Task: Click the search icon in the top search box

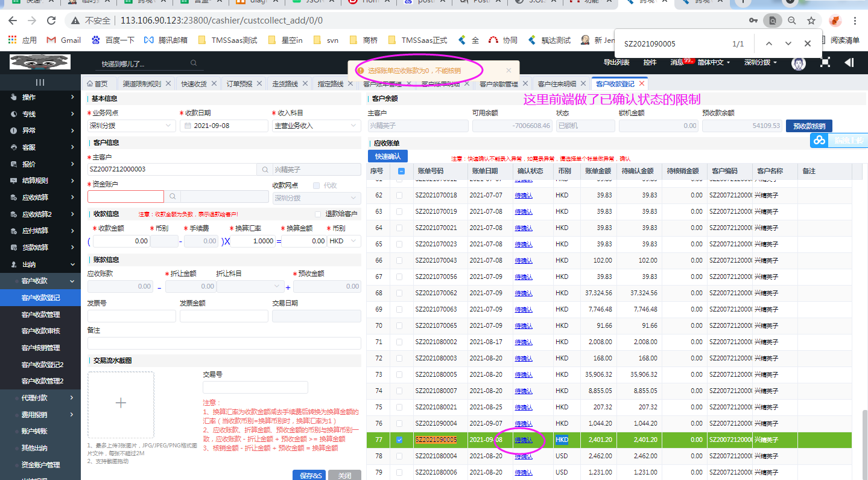Action: pyautogui.click(x=194, y=63)
